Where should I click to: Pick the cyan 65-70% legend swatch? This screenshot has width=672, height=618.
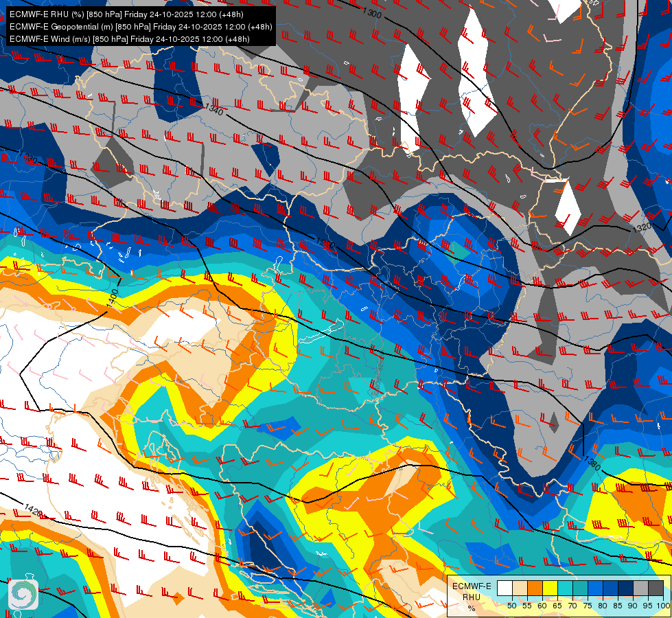click(x=566, y=588)
